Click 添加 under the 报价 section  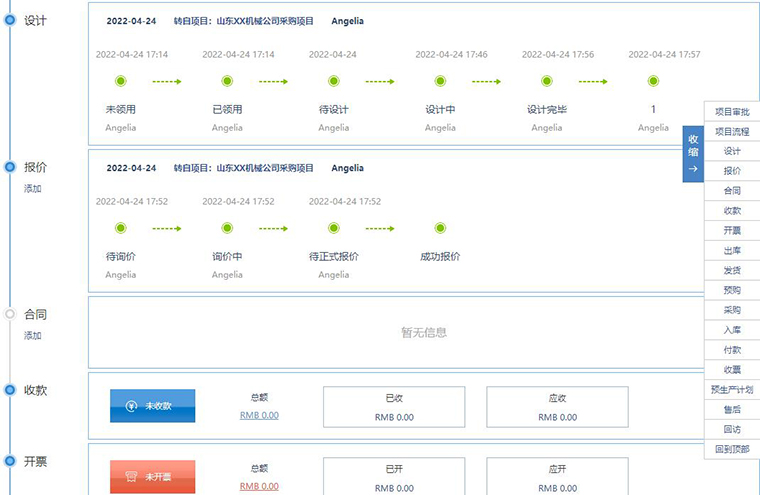pos(33,189)
